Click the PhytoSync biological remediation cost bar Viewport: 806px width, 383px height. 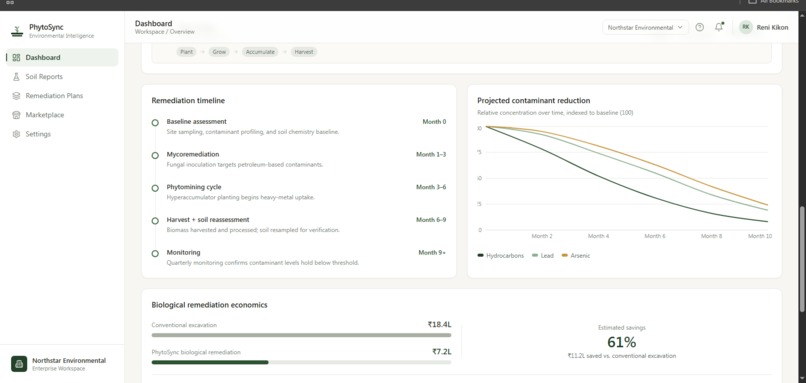coord(301,362)
